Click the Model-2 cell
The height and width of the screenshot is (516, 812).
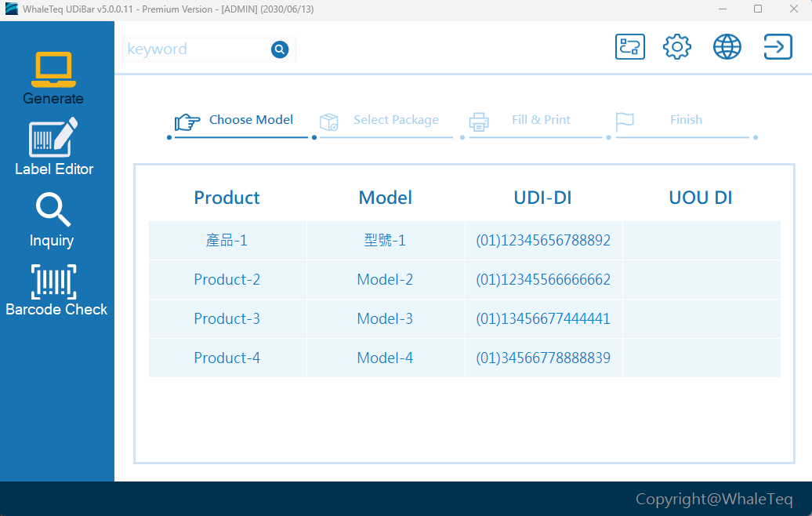[x=386, y=280]
